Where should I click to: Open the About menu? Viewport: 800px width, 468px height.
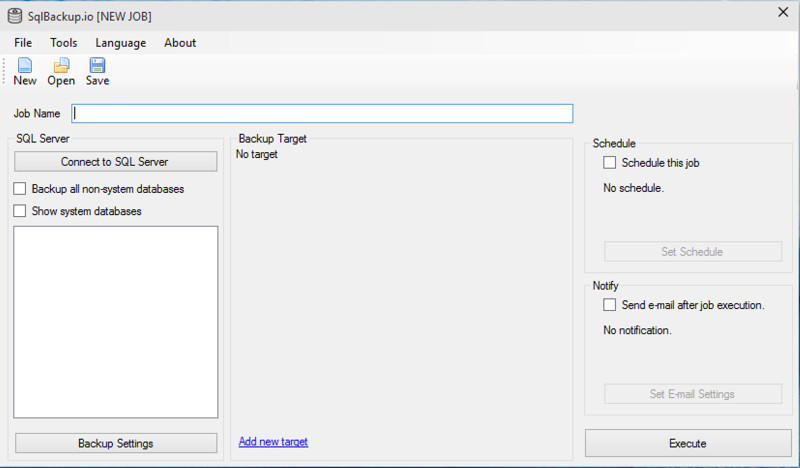[x=180, y=43]
